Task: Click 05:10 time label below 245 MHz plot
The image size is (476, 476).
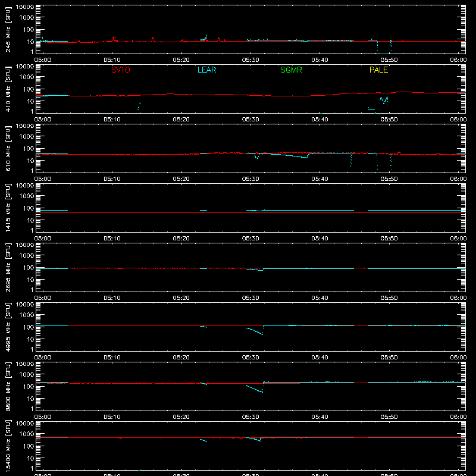Action: coord(112,60)
